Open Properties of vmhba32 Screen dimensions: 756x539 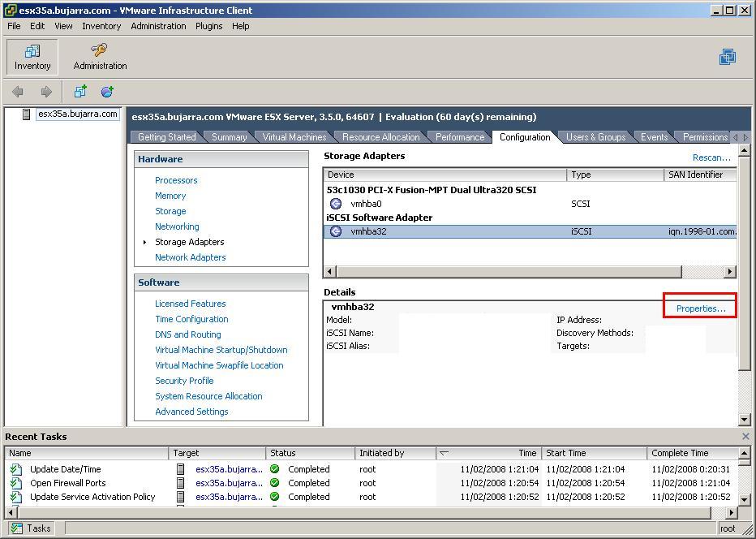click(701, 308)
